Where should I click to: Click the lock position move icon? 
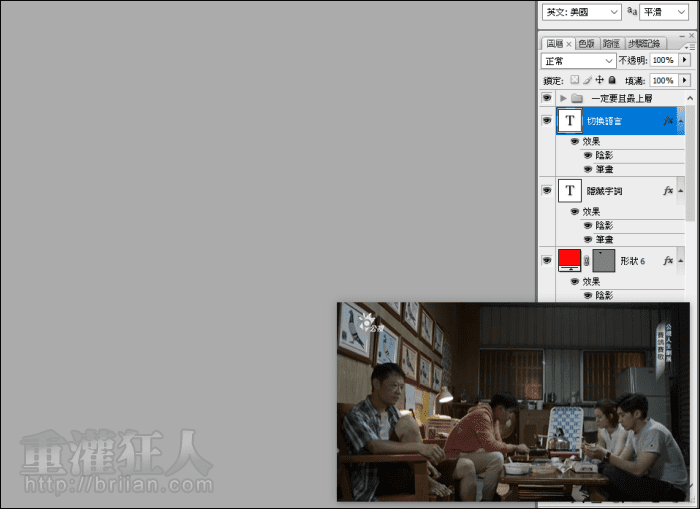pos(599,80)
